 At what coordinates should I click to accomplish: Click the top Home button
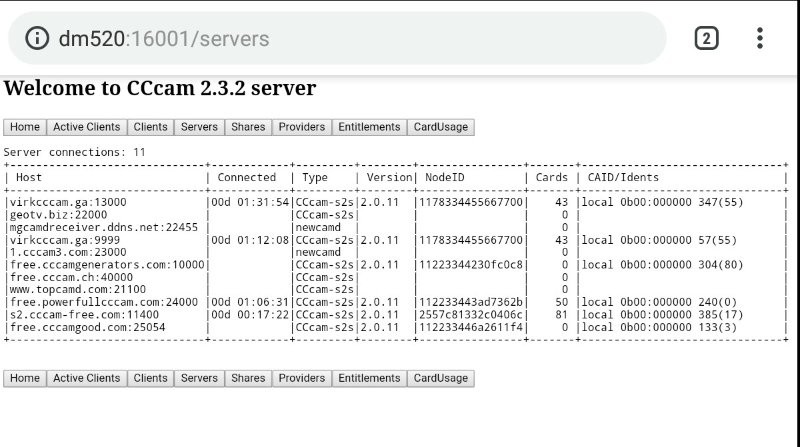click(x=25, y=127)
